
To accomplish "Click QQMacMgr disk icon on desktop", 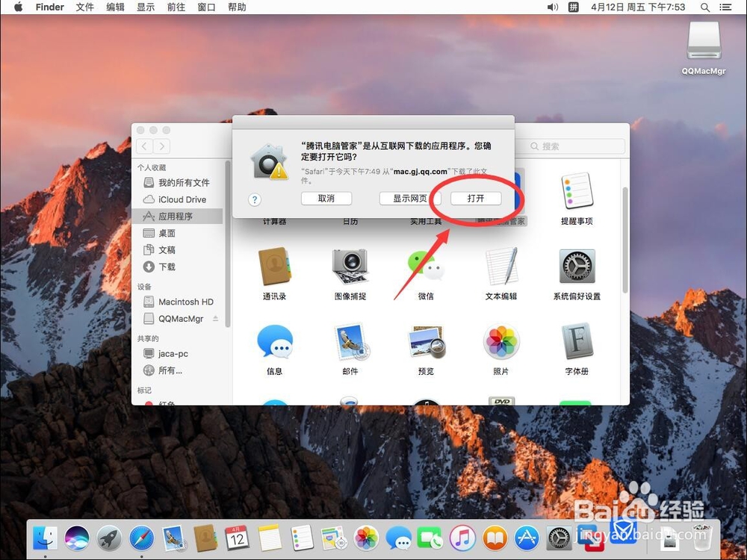I will pos(704,42).
